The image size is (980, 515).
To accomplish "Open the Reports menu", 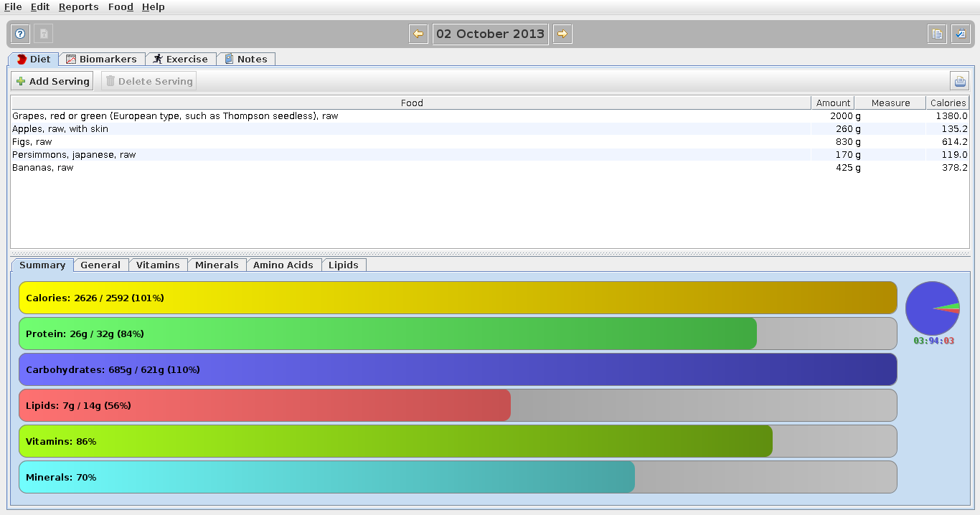I will tap(78, 7).
